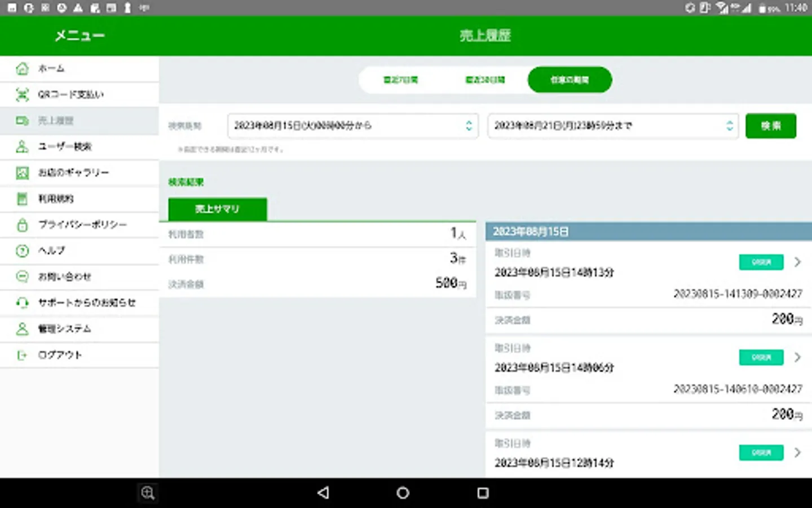Open the end date dropdown 2023年08月21日
812x508 pixels.
[613, 126]
